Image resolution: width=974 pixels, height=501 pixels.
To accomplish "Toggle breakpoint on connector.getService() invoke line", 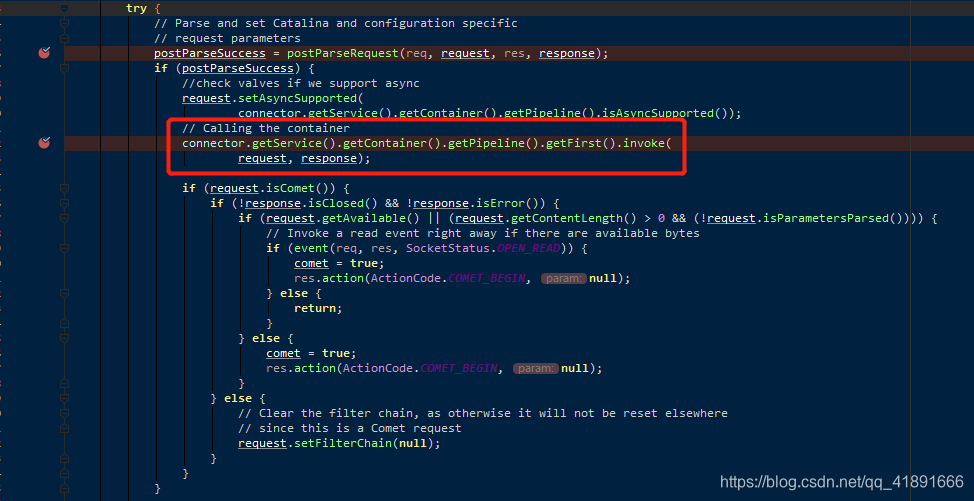I will click(44, 143).
